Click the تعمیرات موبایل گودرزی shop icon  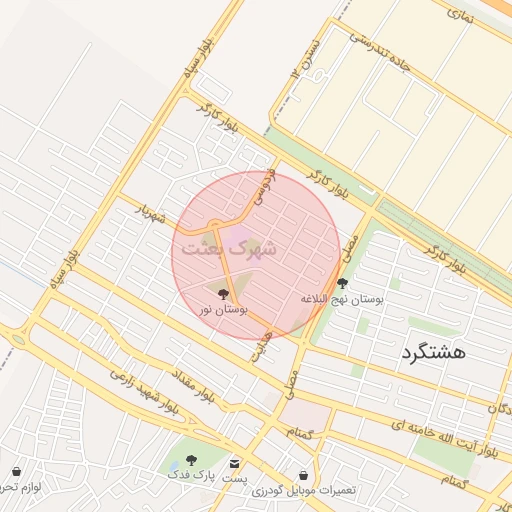click(303, 475)
